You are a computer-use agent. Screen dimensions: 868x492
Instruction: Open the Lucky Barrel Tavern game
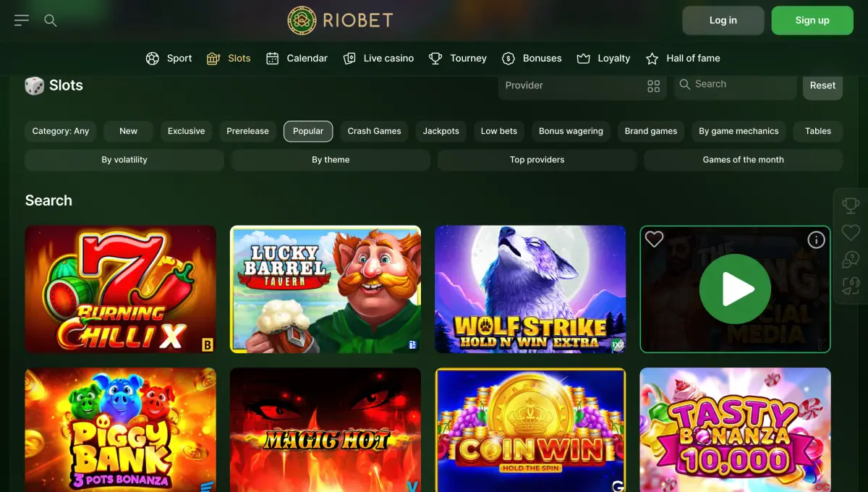click(325, 289)
